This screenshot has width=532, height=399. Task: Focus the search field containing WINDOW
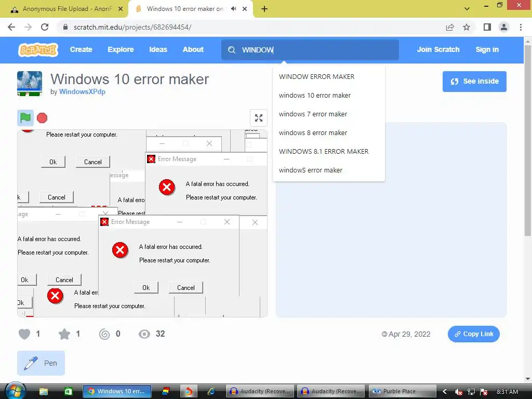click(x=310, y=50)
